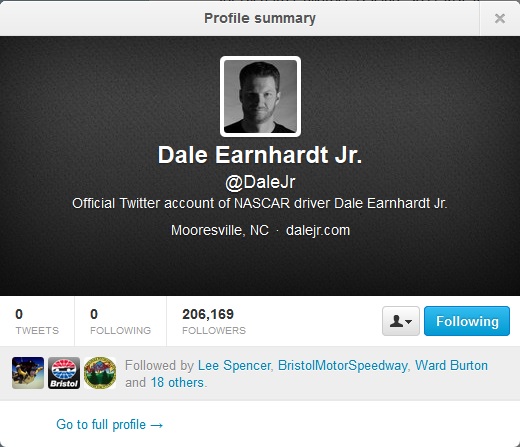Close the Profile summary dialog
Image resolution: width=520 pixels, height=447 pixels.
[499, 18]
